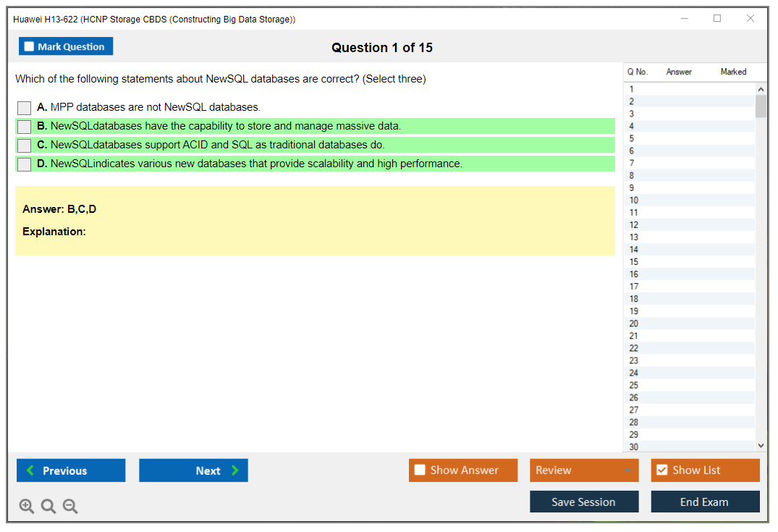This screenshot has height=532, width=778.
Task: Check answer option A checkbox
Action: tap(25, 108)
